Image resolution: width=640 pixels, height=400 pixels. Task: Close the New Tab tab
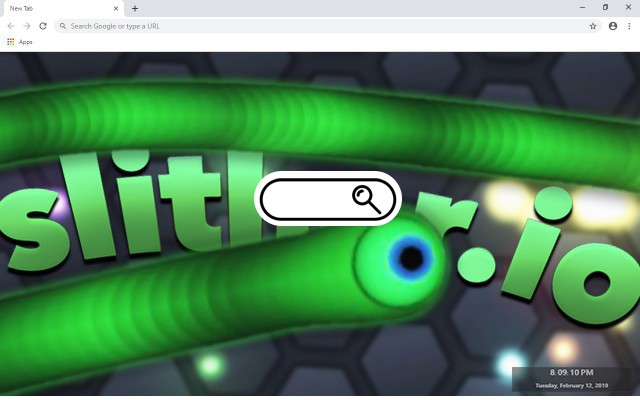(x=116, y=8)
